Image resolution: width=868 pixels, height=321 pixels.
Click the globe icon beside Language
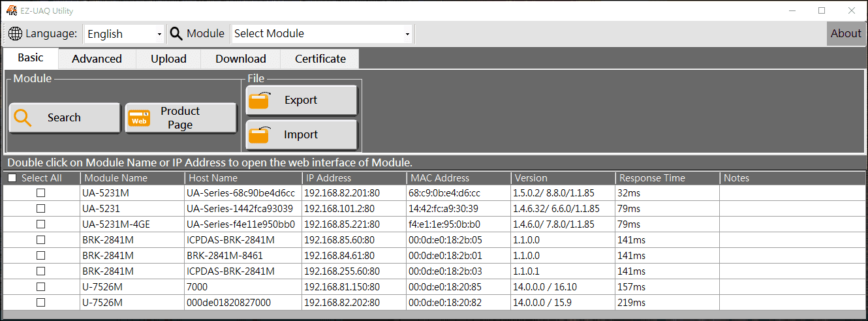16,34
